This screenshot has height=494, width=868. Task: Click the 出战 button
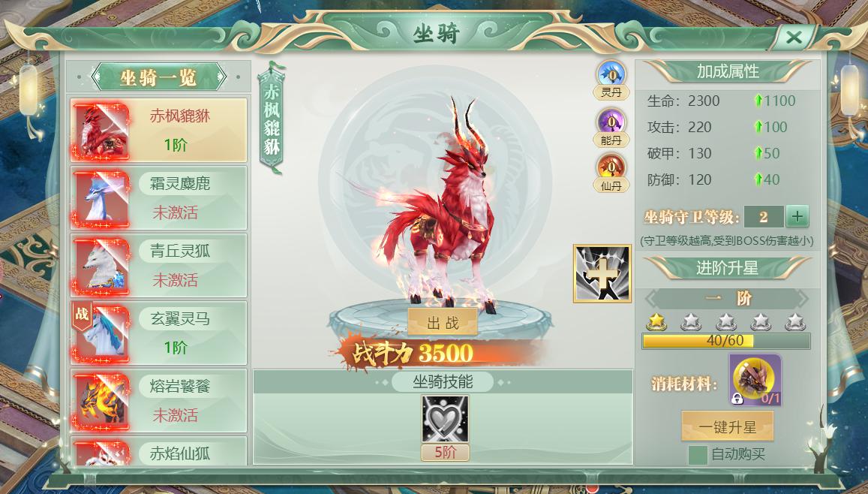(x=443, y=322)
